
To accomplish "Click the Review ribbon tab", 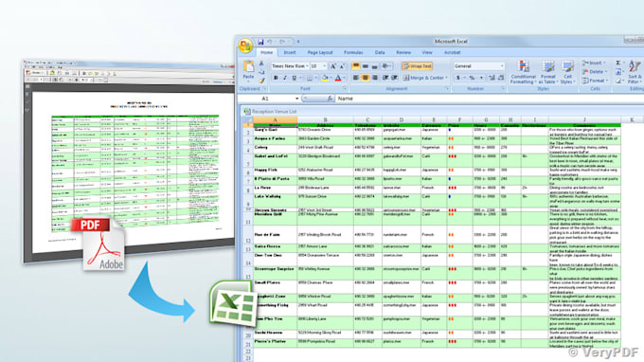I will 403,53.
